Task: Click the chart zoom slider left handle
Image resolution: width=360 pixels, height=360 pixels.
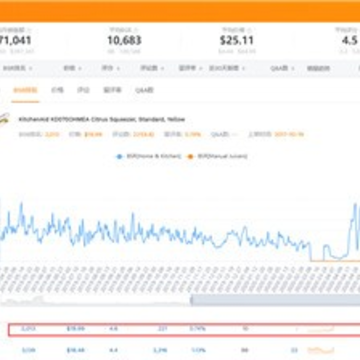Action: point(192,300)
